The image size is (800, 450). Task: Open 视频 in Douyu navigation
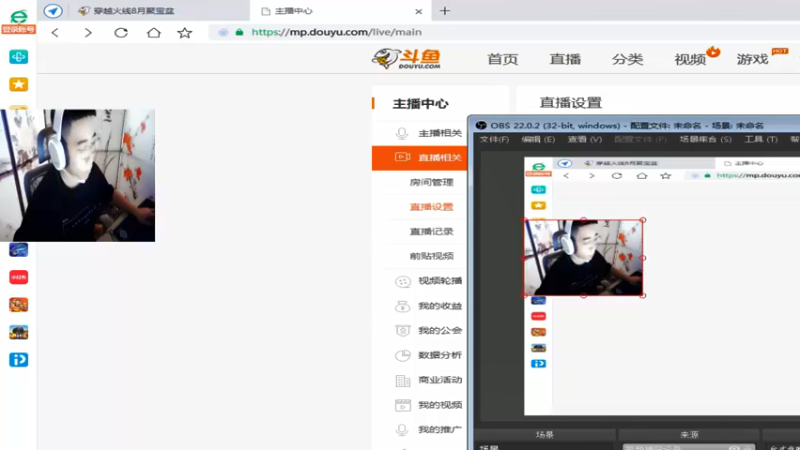690,59
